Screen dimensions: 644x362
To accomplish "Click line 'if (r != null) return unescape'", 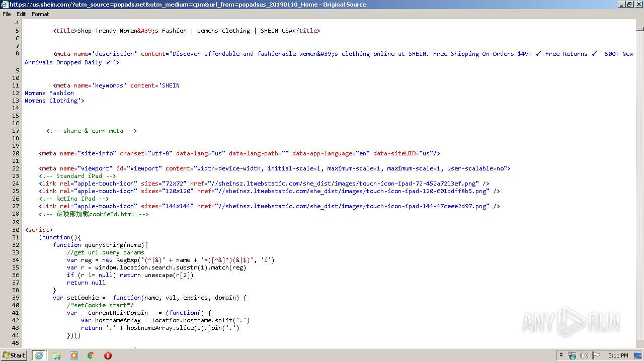I will 130,275.
